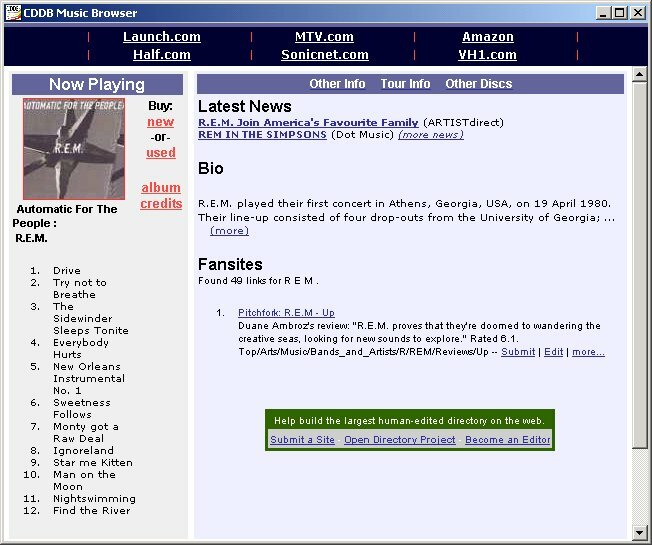Maximize the CDDB Music Browser window
The image size is (652, 545).
[x=620, y=13]
